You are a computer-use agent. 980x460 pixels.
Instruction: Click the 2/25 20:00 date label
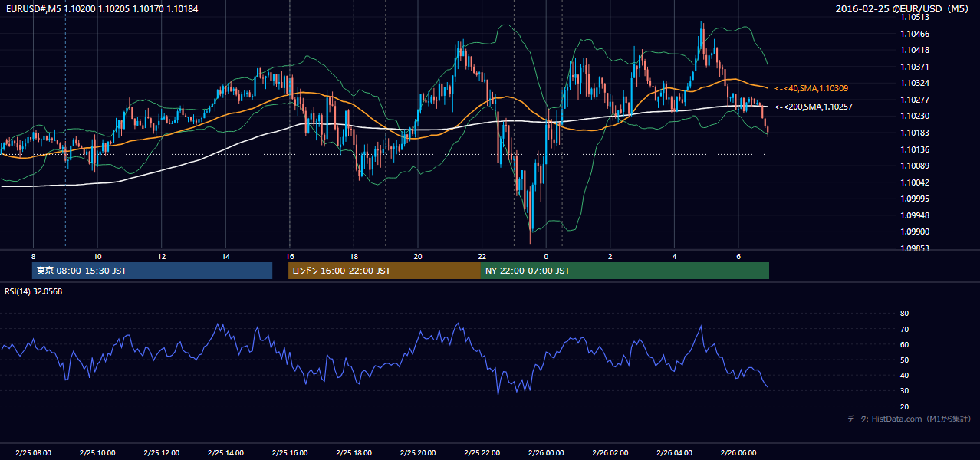click(x=417, y=453)
